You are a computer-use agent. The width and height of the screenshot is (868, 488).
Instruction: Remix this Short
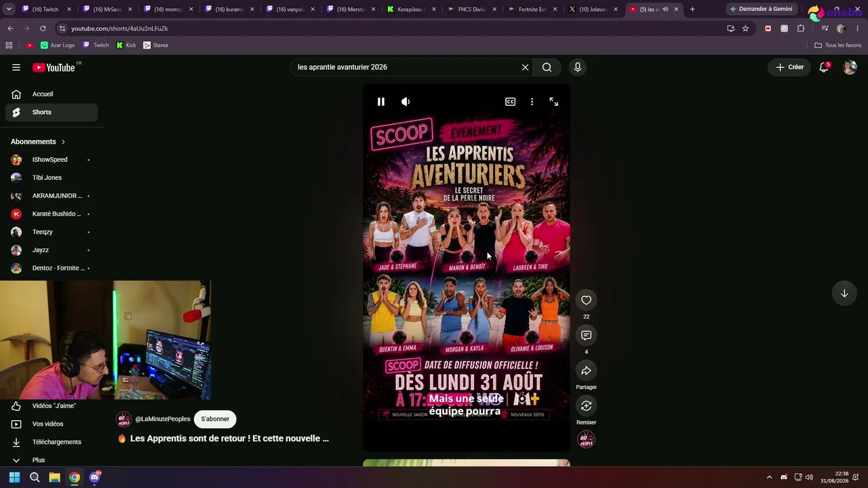[587, 406]
